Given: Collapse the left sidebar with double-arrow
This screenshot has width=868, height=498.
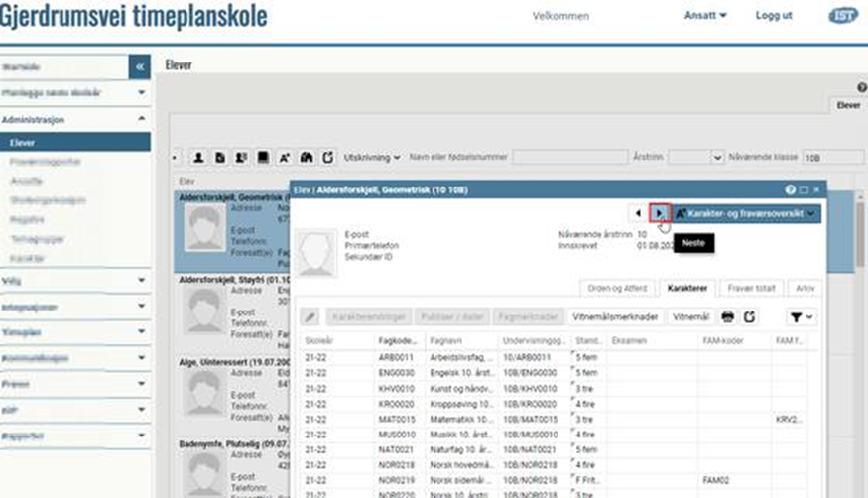Looking at the screenshot, I should coord(140,66).
